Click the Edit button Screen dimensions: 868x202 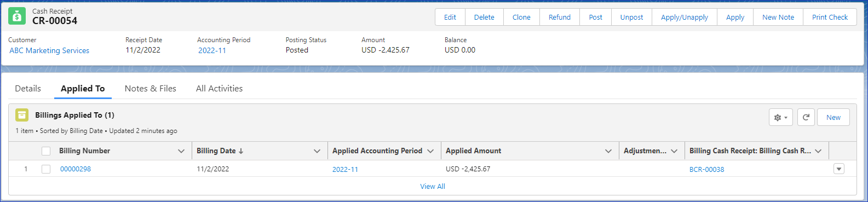point(450,17)
